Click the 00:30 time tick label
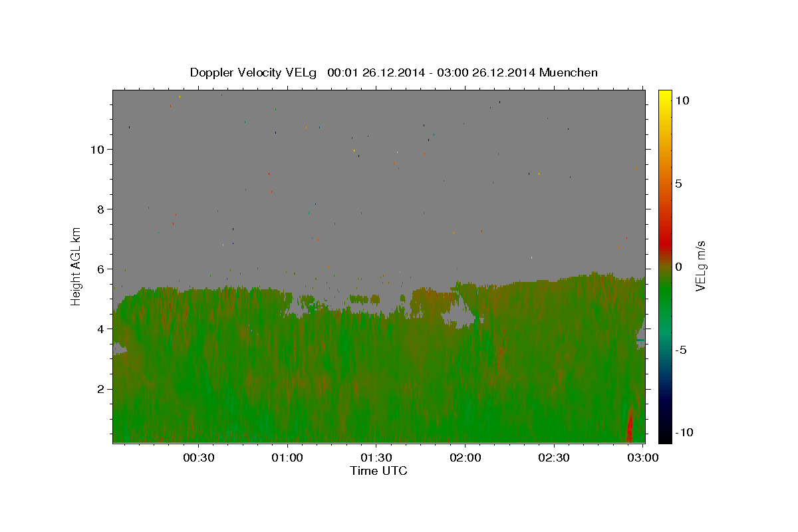 [198, 458]
